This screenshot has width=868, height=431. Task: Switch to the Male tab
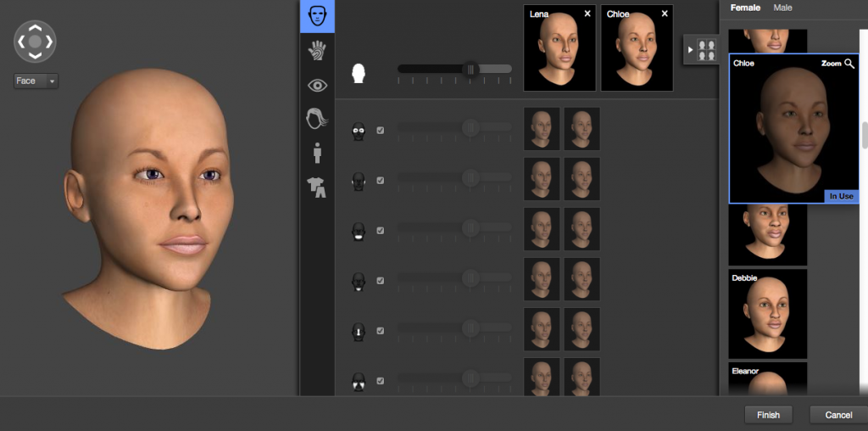pyautogui.click(x=782, y=8)
